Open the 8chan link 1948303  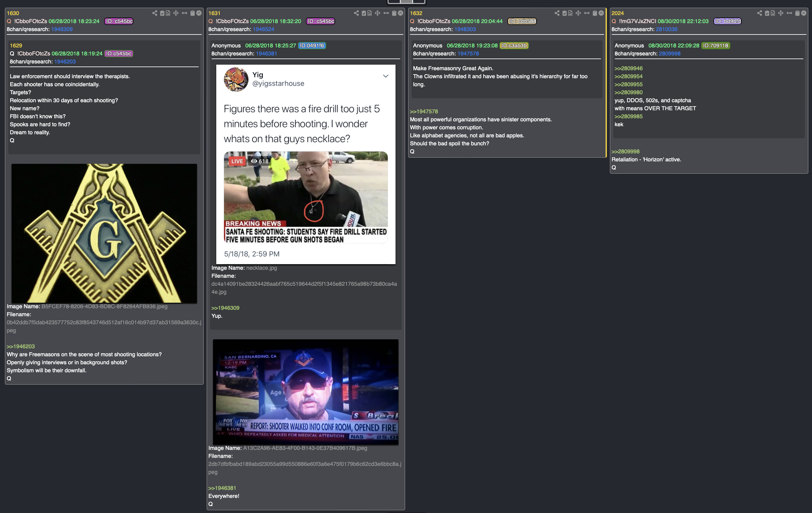tap(465, 29)
